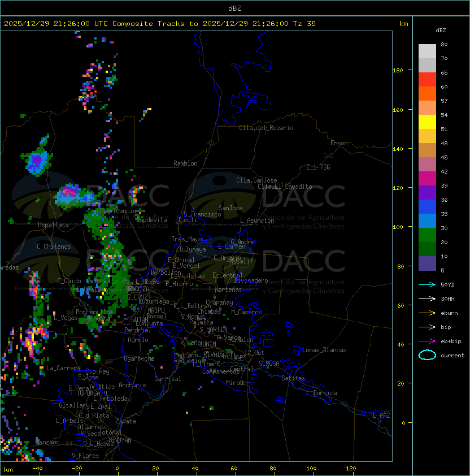The image size is (470, 476).
Task: Click the 'Catitas' place label
Action: tap(293, 378)
